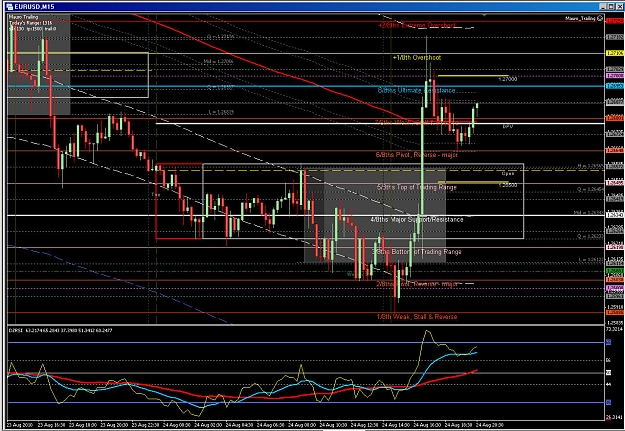Click the blue 8/8ths price tag on axis
The height and width of the screenshot is (431, 625).
615,86
